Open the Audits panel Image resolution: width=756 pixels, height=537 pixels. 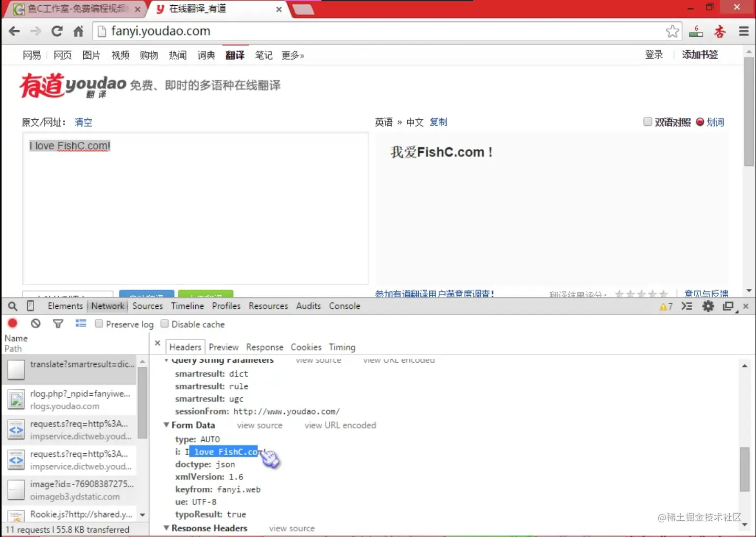pos(308,306)
